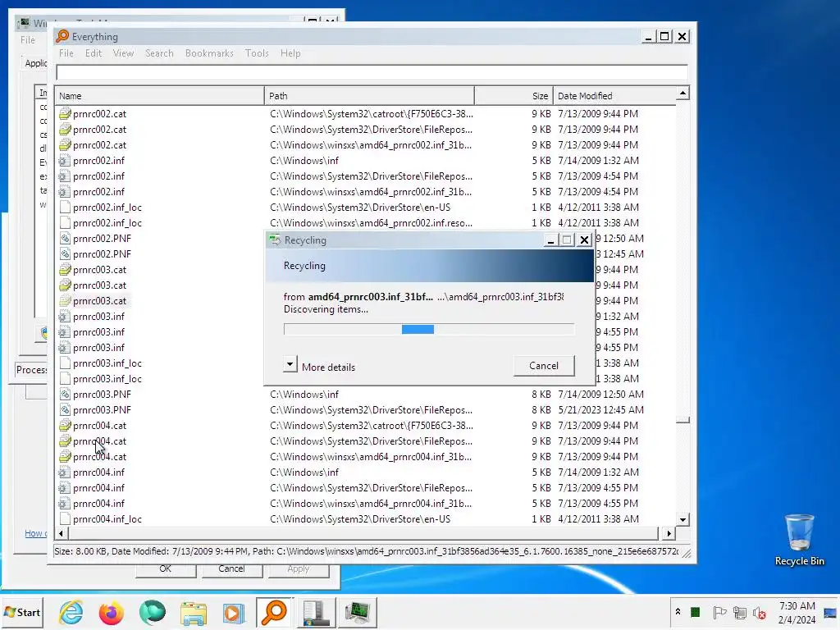The width and height of the screenshot is (840, 630).
Task: Click the Everything search input field
Action: coord(372,72)
